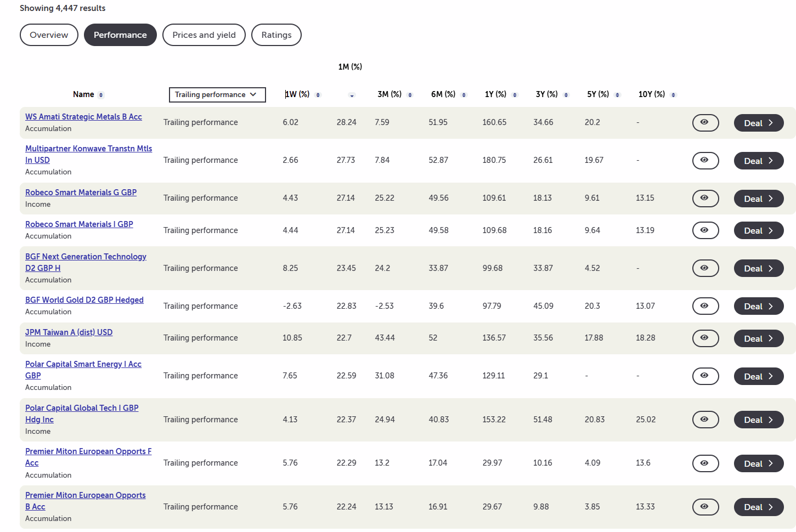Switch to Prices and yield tab
This screenshot has height=532, width=796.
click(204, 35)
